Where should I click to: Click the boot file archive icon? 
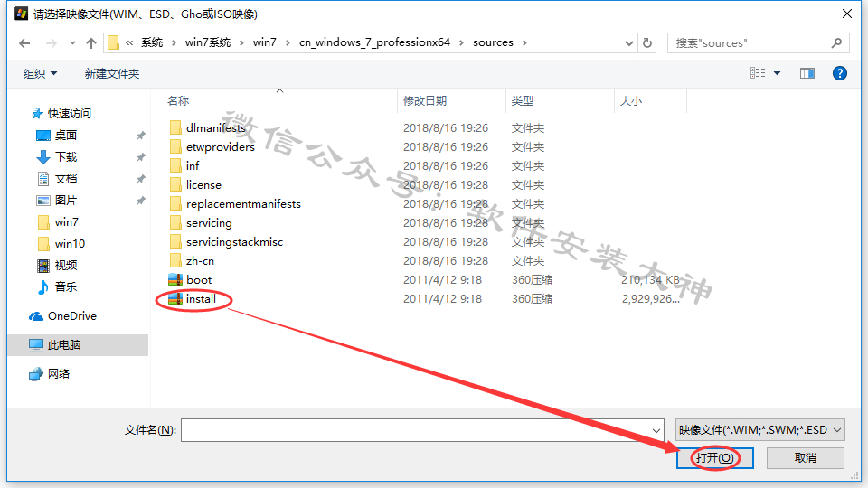(175, 279)
